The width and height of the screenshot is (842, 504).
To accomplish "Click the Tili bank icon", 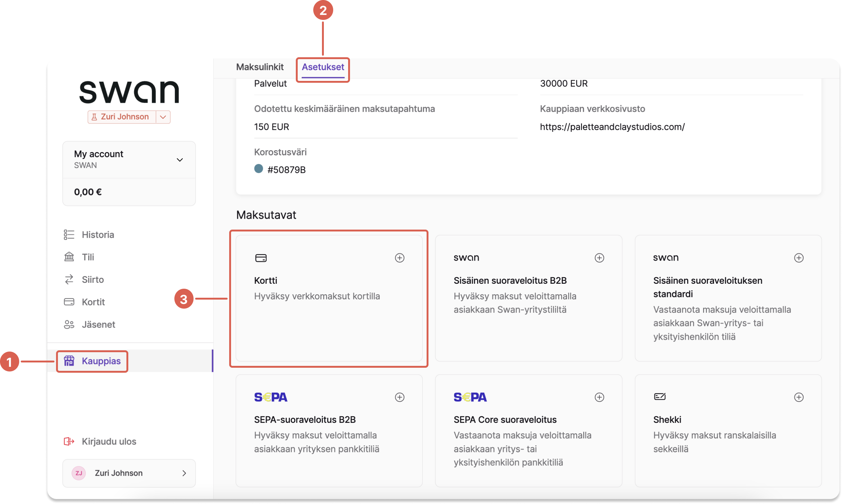I will tap(69, 257).
